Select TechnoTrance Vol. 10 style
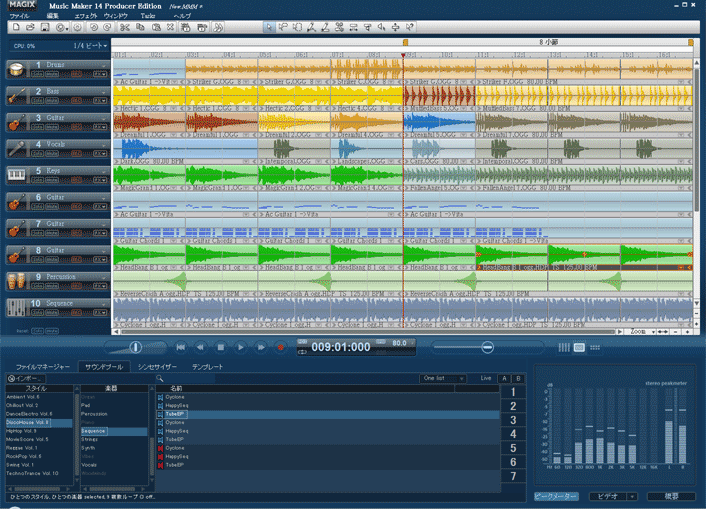Screen dimensions: 706x509 pyautogui.click(x=32, y=473)
